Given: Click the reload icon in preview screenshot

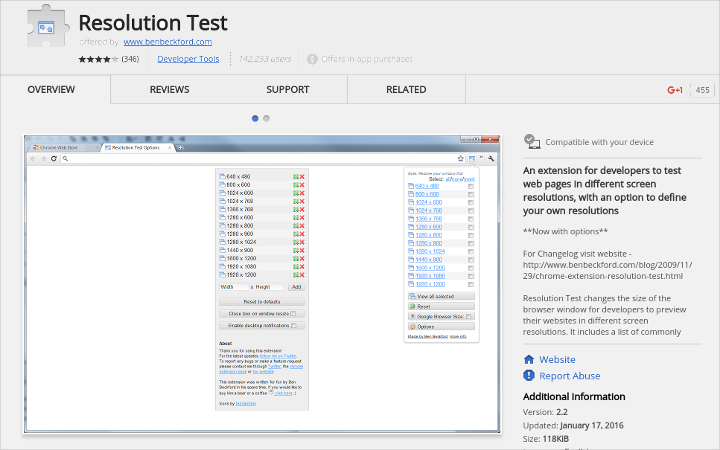Looking at the screenshot, I should pos(54,158).
